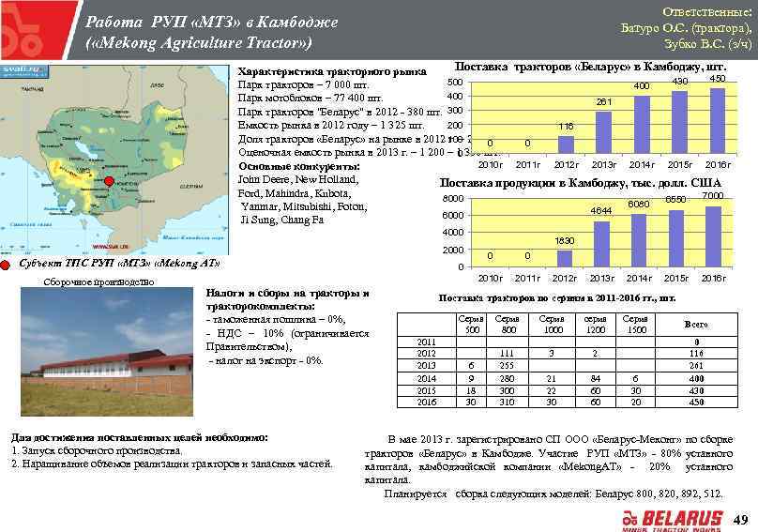The height and width of the screenshot is (532, 758).
Task: Click the paragraph starting 'В мае 2013 г. зарегистрировано'
Action: click(x=549, y=460)
